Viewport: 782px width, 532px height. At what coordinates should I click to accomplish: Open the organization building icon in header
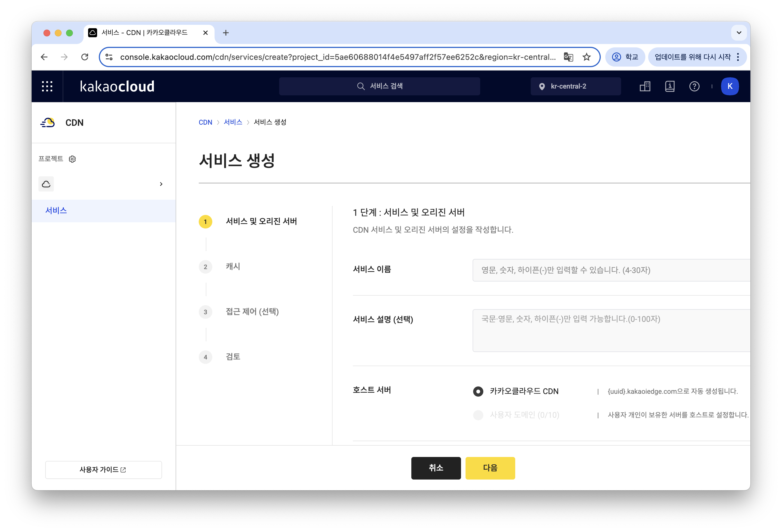coord(645,86)
